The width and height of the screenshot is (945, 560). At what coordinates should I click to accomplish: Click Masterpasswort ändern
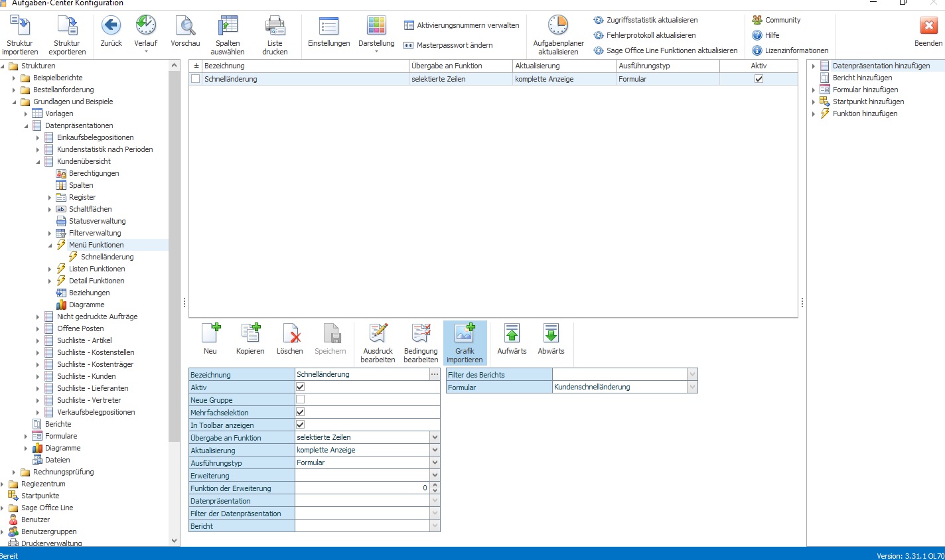coord(455,45)
